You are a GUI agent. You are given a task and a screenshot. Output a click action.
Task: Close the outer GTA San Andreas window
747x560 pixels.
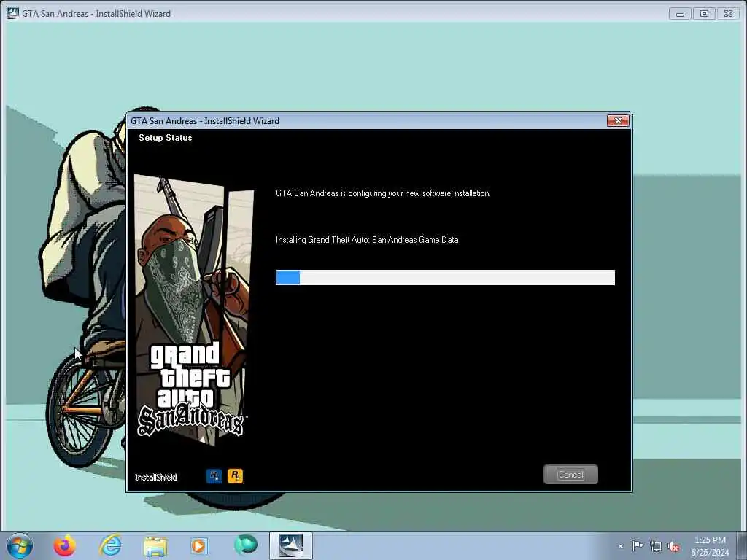click(x=729, y=14)
